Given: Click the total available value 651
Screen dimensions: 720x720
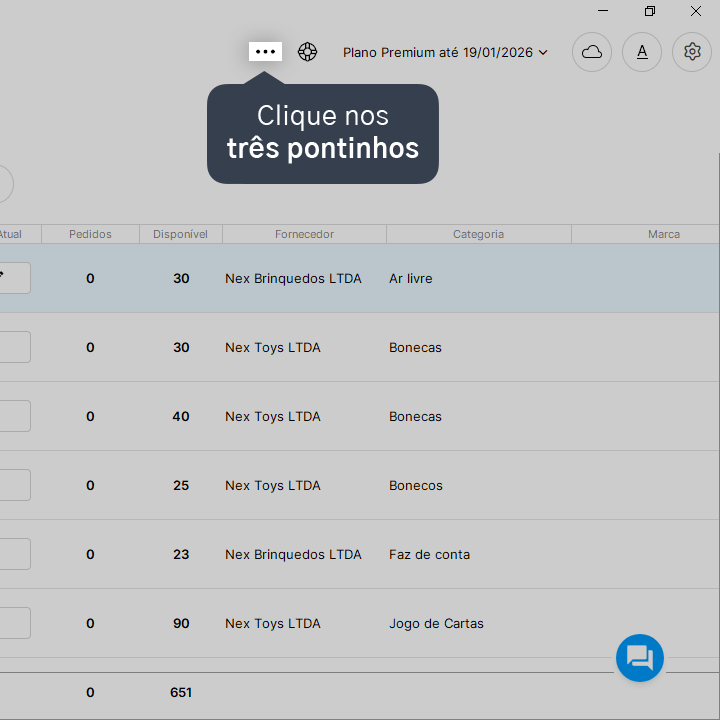Looking at the screenshot, I should [x=181, y=692].
